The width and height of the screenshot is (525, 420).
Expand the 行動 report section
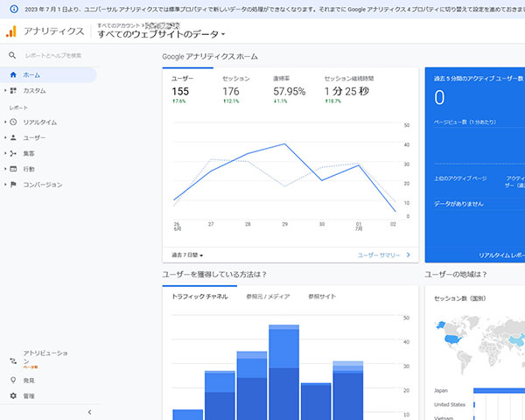tap(5, 169)
